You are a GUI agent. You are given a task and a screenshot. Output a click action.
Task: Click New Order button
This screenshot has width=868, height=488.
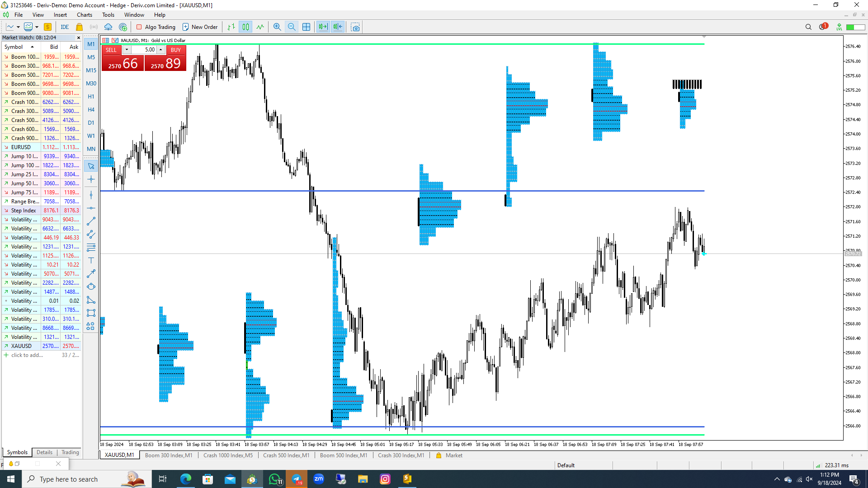click(x=200, y=27)
